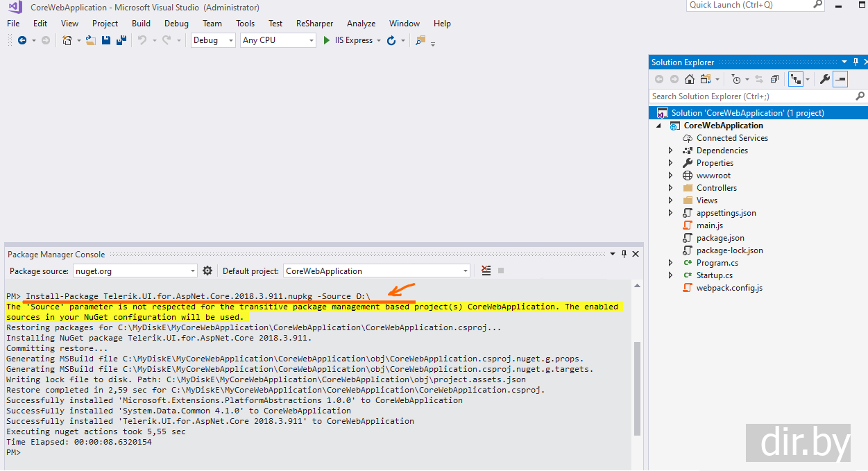Click the Save All toolbar icon
This screenshot has height=471, width=868.
tap(120, 40)
